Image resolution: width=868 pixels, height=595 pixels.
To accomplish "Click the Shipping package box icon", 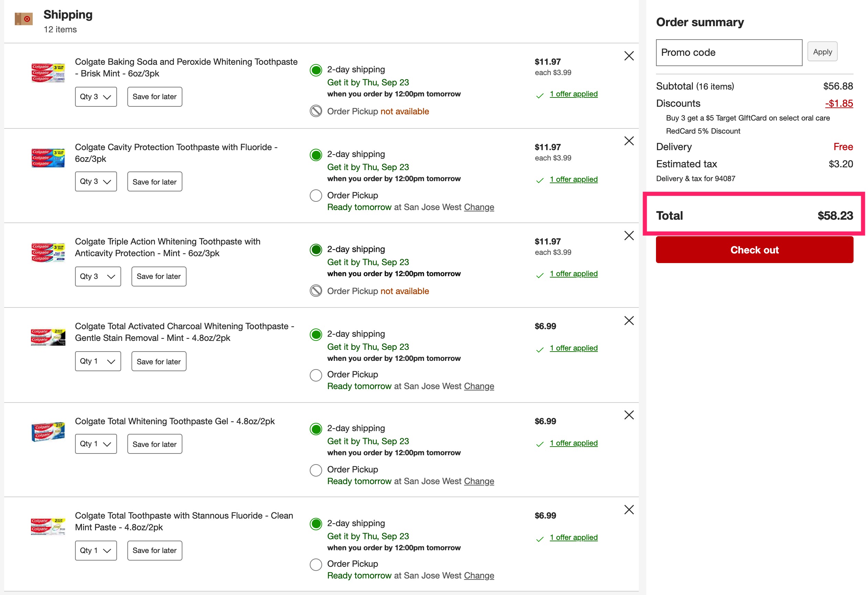I will 23,19.
